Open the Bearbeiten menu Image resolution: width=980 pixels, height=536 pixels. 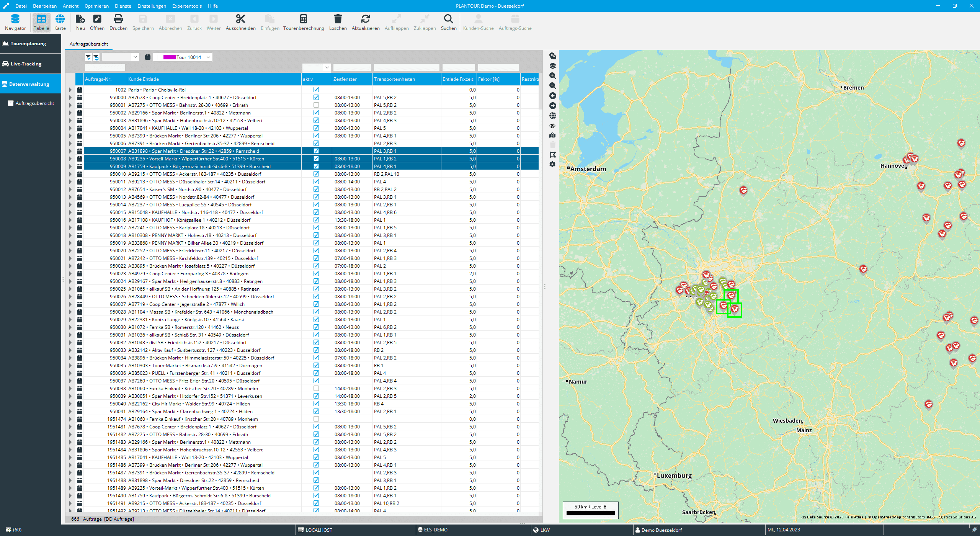coord(45,6)
